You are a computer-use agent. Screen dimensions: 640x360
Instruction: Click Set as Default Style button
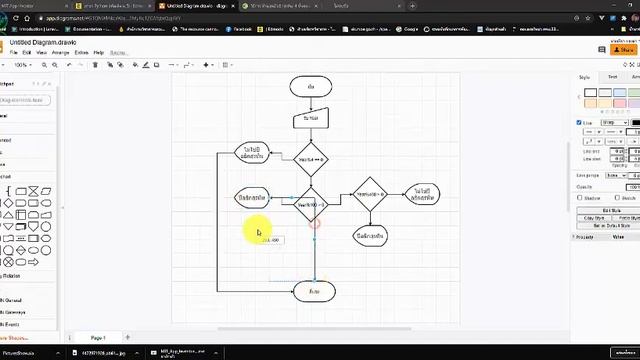(611, 225)
